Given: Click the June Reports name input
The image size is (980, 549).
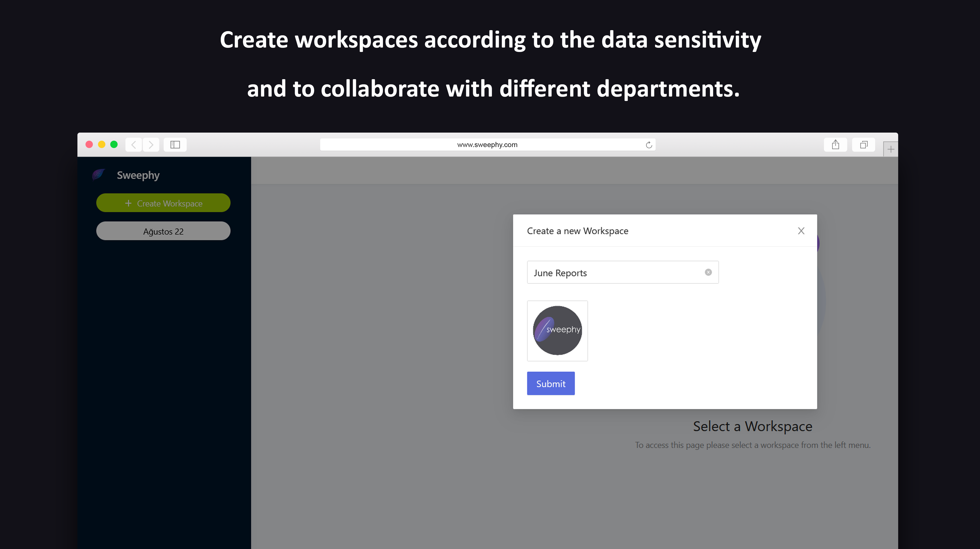Looking at the screenshot, I should [x=623, y=272].
